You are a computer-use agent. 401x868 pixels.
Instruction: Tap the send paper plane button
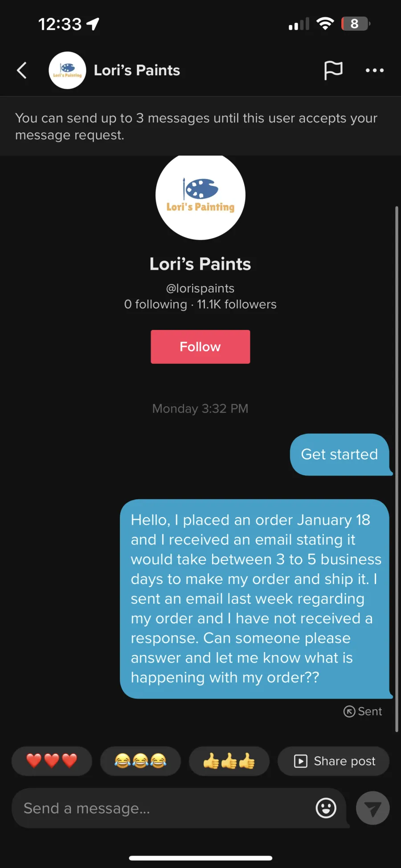tap(373, 808)
